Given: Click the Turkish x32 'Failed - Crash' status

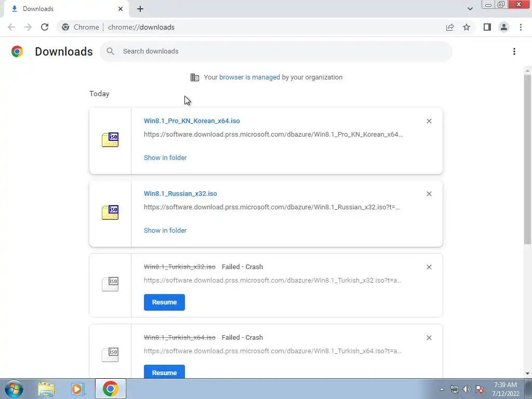Looking at the screenshot, I should 242,267.
